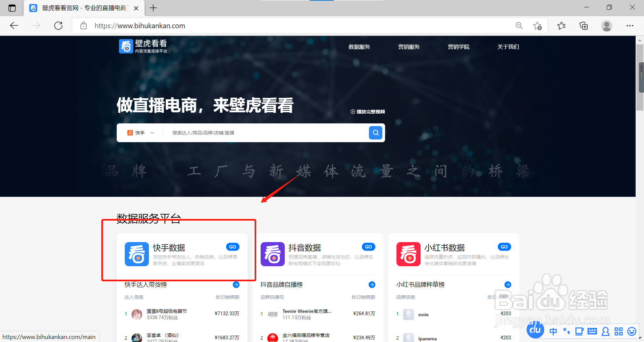Open the 抖音品牌自播榜 arrow icon
The width and height of the screenshot is (644, 342).
pyautogui.click(x=372, y=284)
